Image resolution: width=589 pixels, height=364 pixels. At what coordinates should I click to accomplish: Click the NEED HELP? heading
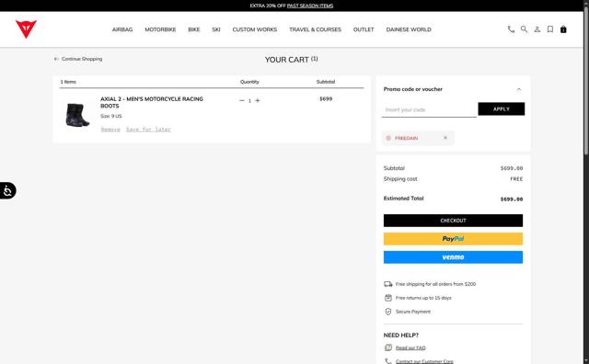(401, 336)
